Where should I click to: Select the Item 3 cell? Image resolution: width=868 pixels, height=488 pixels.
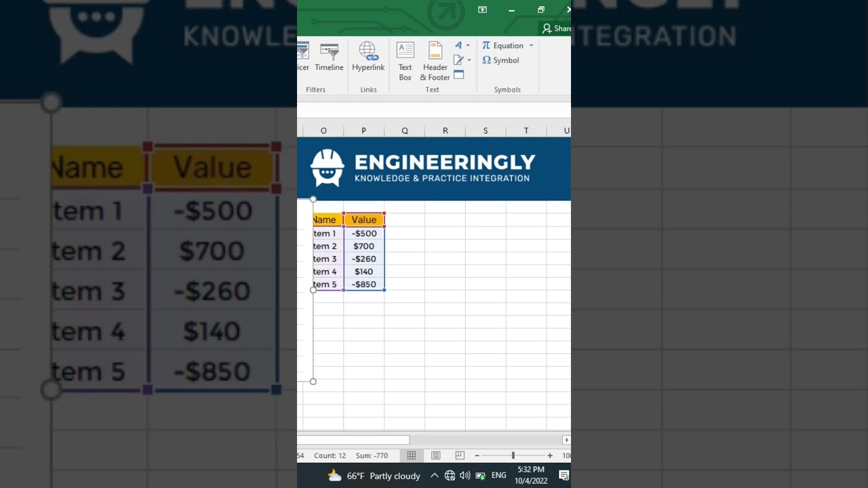pyautogui.click(x=328, y=259)
